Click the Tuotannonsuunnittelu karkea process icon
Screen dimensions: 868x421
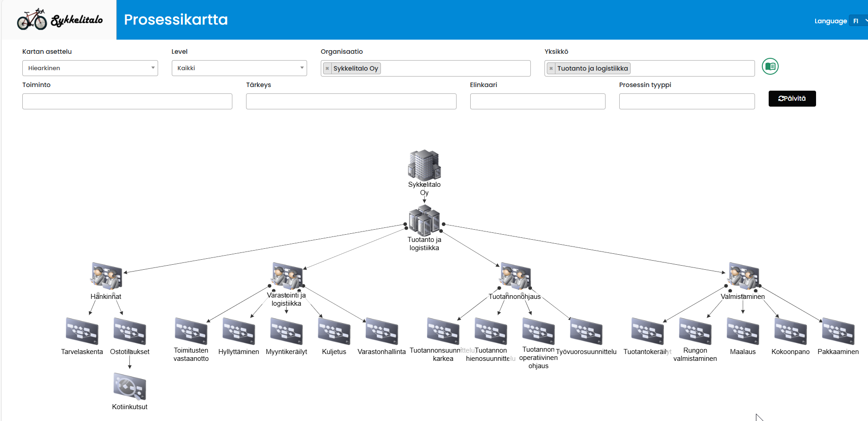[x=443, y=331]
